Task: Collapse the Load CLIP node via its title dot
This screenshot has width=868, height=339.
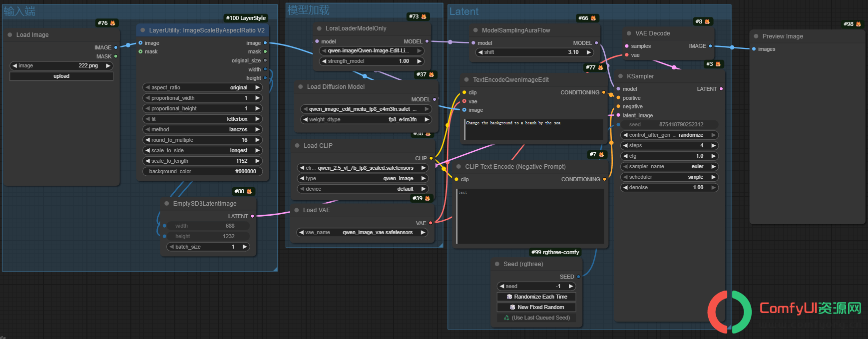Action: click(x=297, y=146)
